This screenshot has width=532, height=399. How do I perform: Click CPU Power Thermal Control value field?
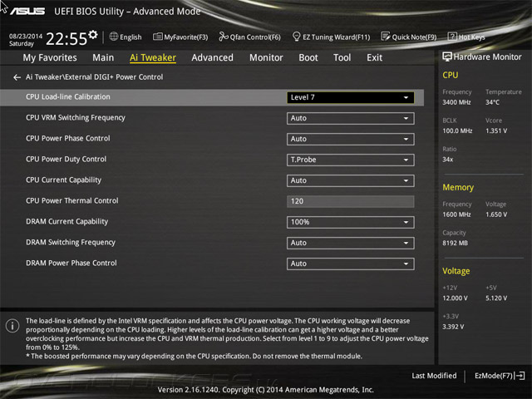tap(351, 201)
